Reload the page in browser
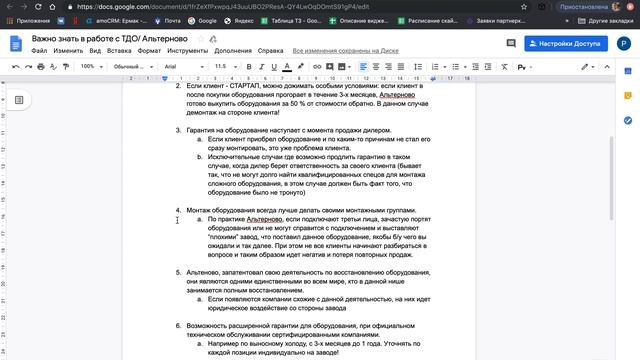This screenshot has height=360, width=640. pyautogui.click(x=38, y=7)
